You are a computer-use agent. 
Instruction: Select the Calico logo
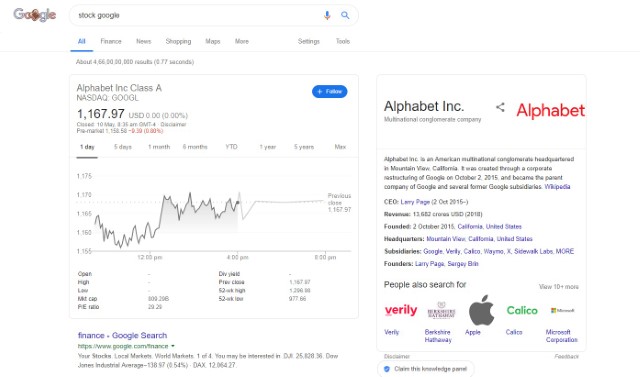tap(522, 310)
